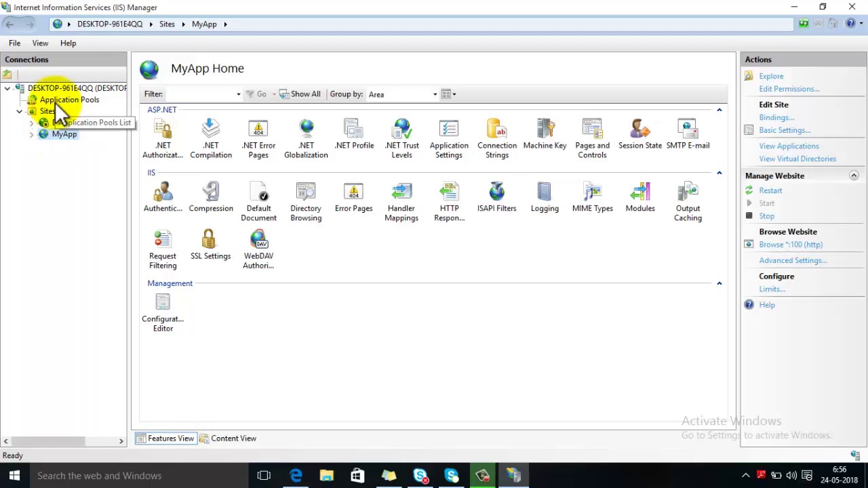Open .NET Trust Levels feature
The height and width of the screenshot is (488, 868).
click(401, 139)
